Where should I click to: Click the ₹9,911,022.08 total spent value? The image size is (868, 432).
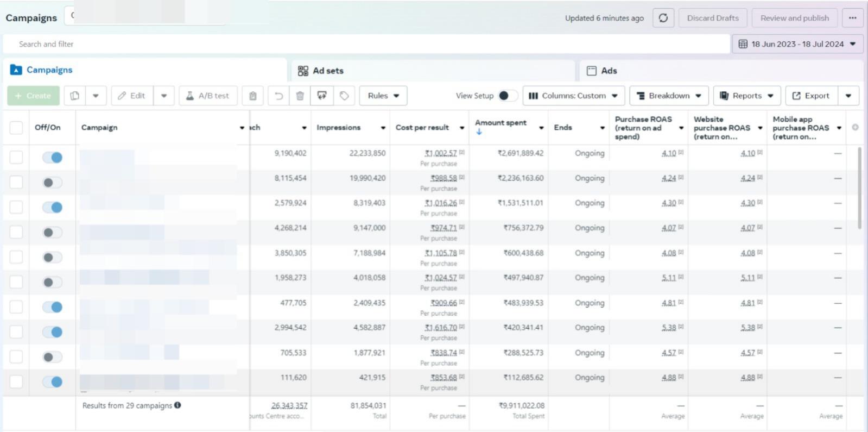522,405
